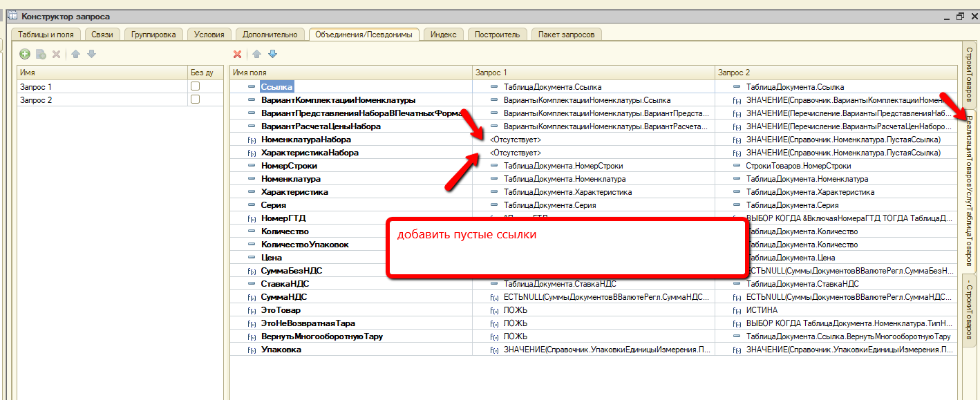Toggle the checkbox for Запрос 2
980x400 pixels.
point(196,99)
